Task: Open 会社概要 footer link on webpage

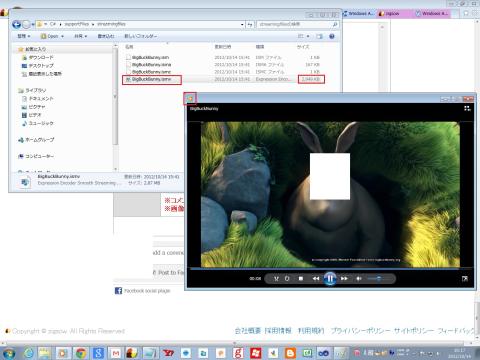Action: [x=248, y=331]
